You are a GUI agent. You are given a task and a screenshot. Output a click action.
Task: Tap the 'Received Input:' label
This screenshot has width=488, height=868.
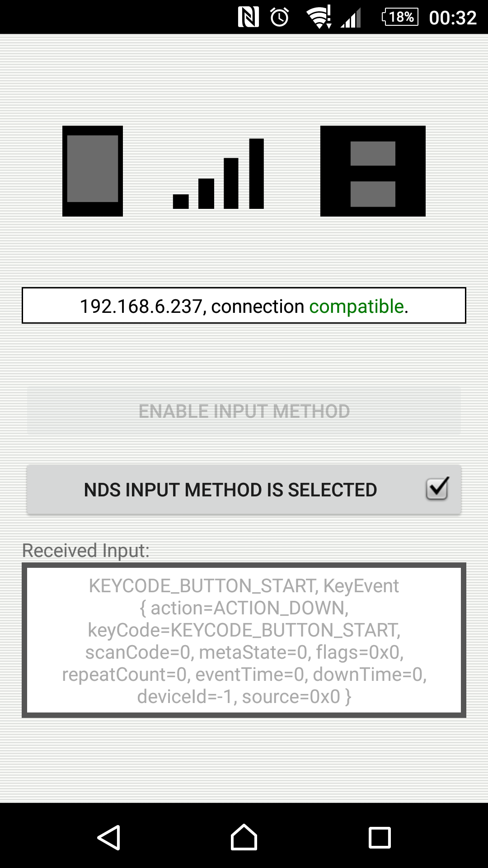click(x=86, y=551)
